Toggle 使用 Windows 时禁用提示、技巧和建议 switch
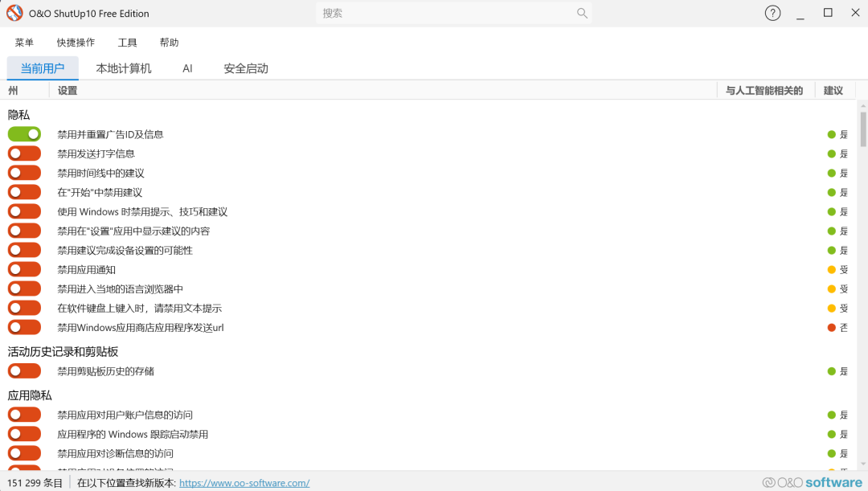The image size is (868, 491). (x=24, y=211)
